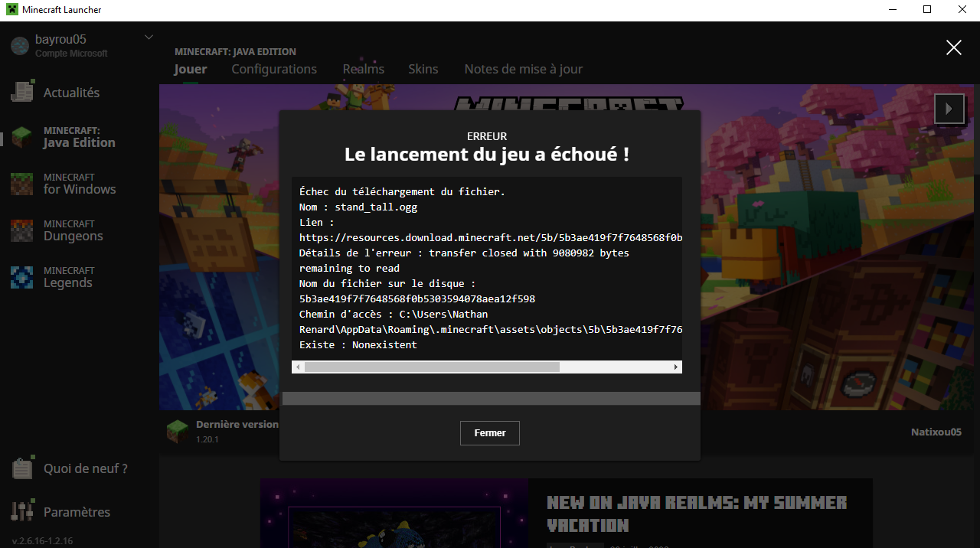The height and width of the screenshot is (548, 980).
Task: Advance the banner with the next arrow
Action: coord(949,109)
